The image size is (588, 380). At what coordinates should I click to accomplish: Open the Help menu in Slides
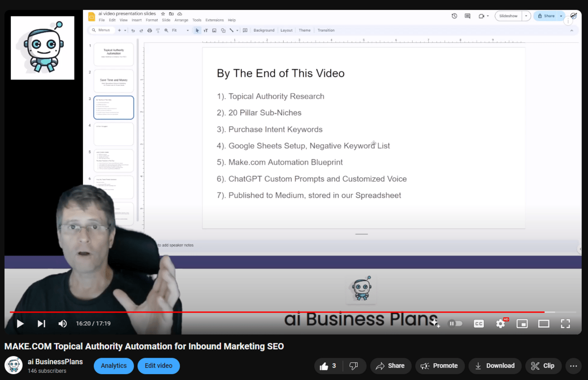(232, 20)
